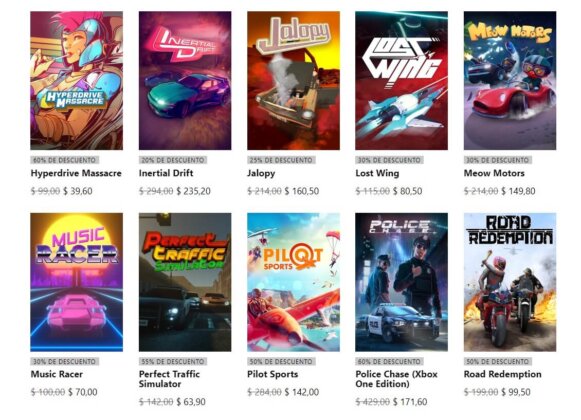Click the Lost Wing title text
This screenshot has height=420, width=581.
pyautogui.click(x=377, y=173)
